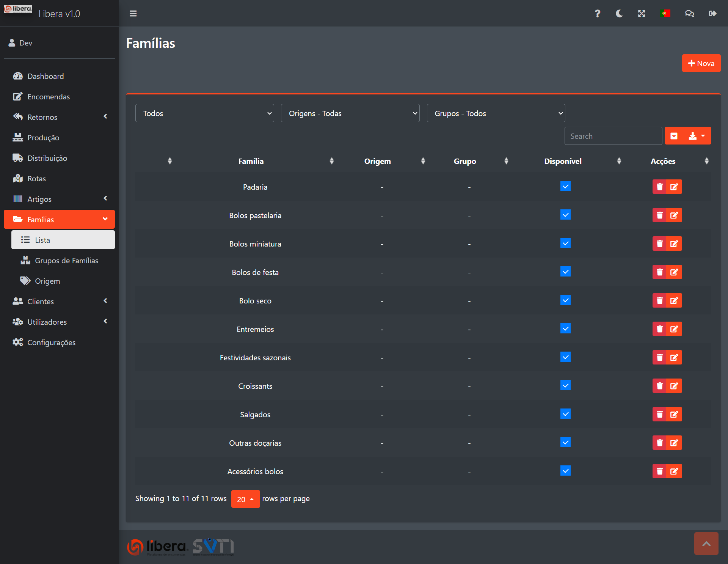This screenshot has width=728, height=564.
Task: Open Grupos de Famílias in sidebar
Action: click(x=66, y=261)
